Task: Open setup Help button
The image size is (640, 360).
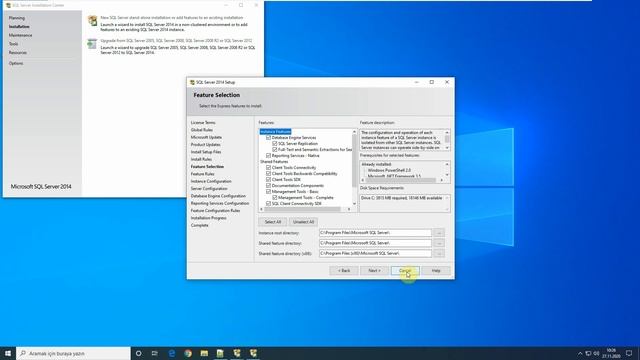Action: [x=436, y=271]
